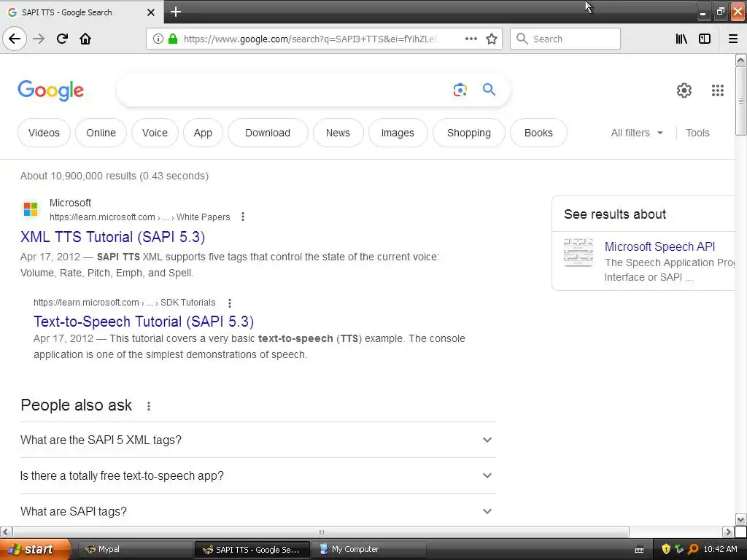Switch to Images results
The width and height of the screenshot is (747, 560).
click(x=398, y=133)
